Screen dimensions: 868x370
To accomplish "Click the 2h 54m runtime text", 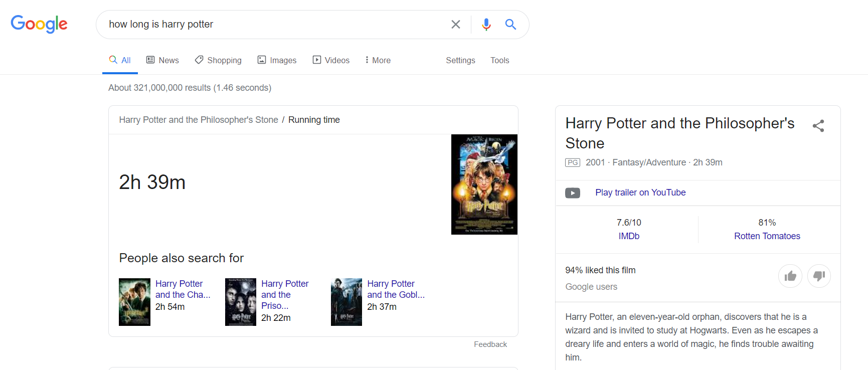I will point(170,307).
